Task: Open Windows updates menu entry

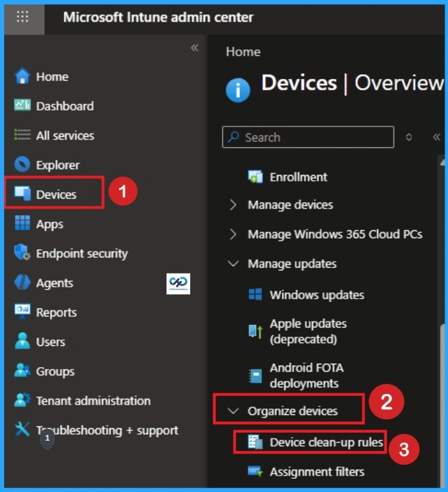Action: (x=317, y=295)
